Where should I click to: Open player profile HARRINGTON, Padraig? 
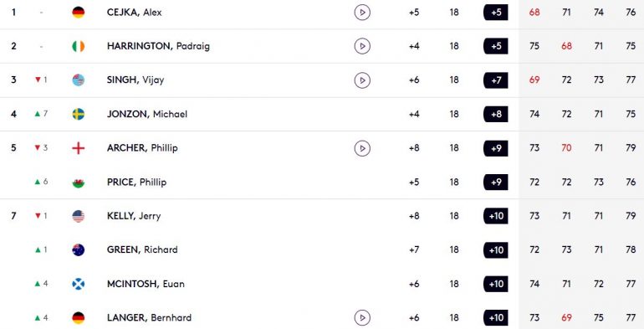coord(158,46)
